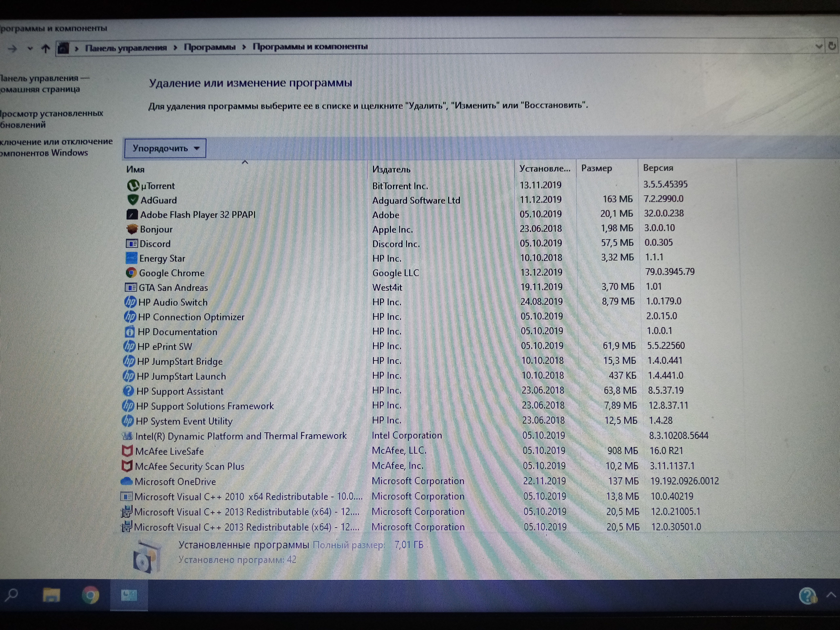
Task: Click Программы и компоненты breadcrumb
Action: pyautogui.click(x=310, y=47)
